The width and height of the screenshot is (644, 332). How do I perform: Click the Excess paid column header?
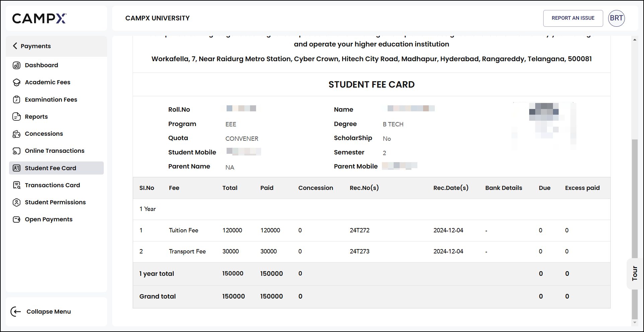tap(582, 188)
